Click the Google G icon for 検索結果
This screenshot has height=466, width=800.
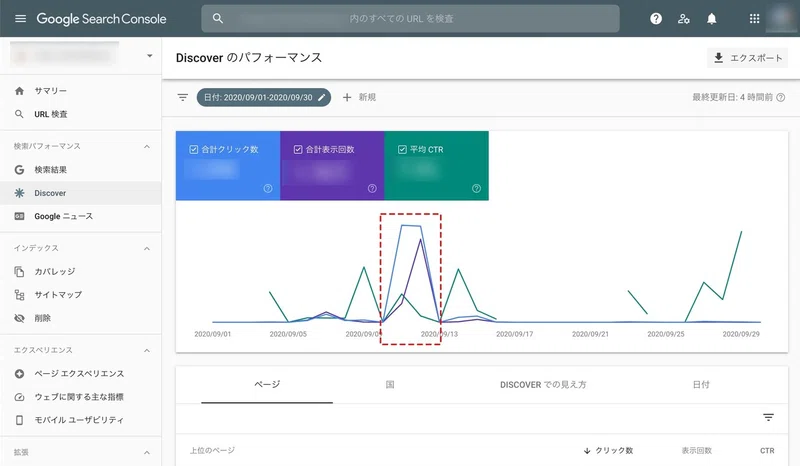(x=19, y=169)
